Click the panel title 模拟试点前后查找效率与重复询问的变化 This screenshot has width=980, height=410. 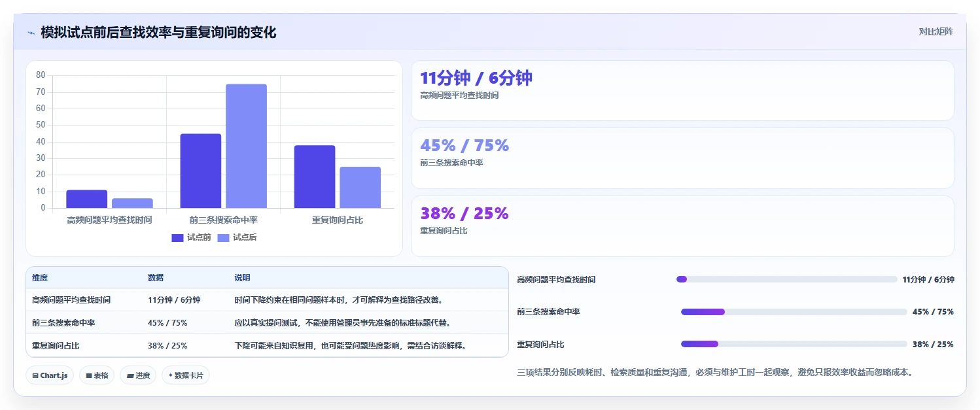click(158, 33)
